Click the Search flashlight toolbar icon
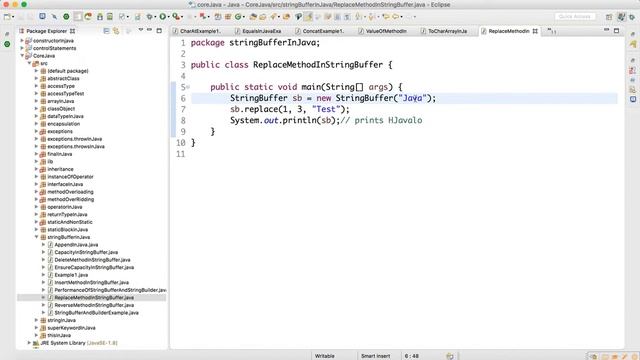 273,17
